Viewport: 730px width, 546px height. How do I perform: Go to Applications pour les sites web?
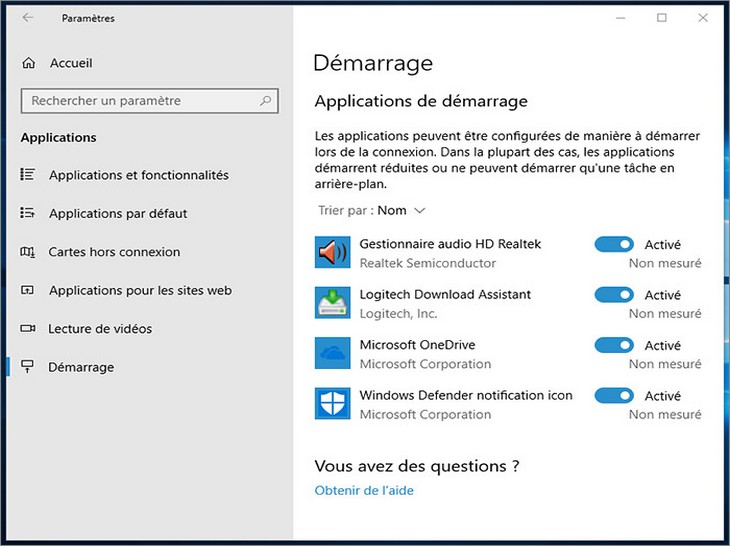pyautogui.click(x=140, y=291)
